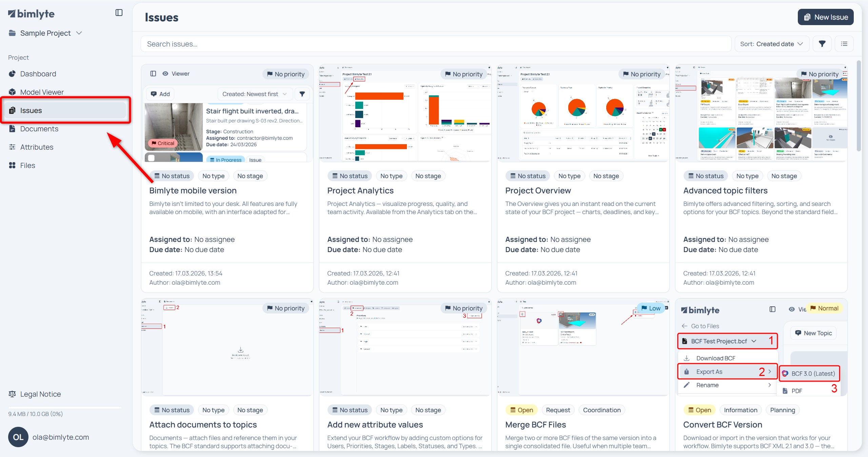The width and height of the screenshot is (868, 457).
Task: Click the Open status on Convert BCF Version
Action: tap(699, 410)
